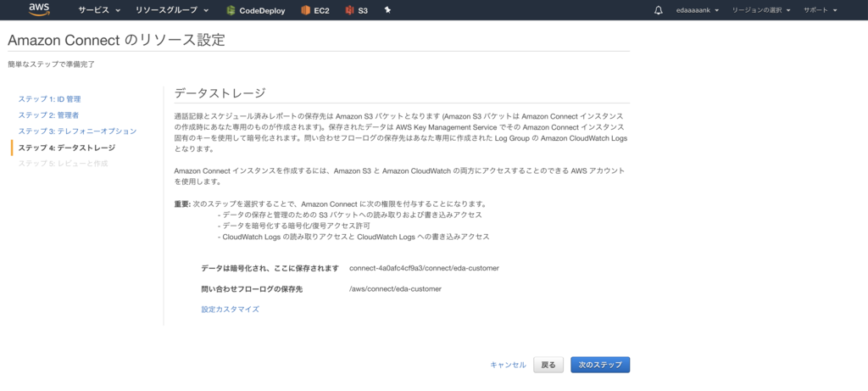Click the 次のステップ button
This screenshot has width=868, height=391.
tap(600, 365)
